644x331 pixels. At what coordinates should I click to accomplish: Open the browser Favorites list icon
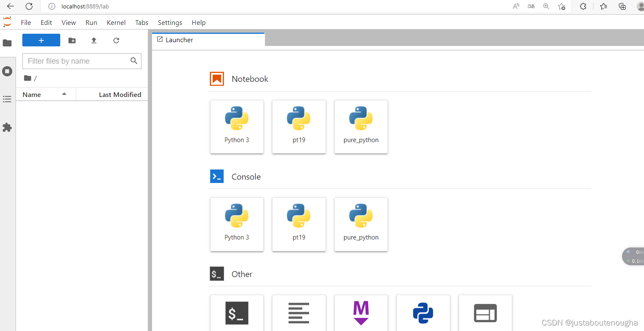[x=604, y=6]
